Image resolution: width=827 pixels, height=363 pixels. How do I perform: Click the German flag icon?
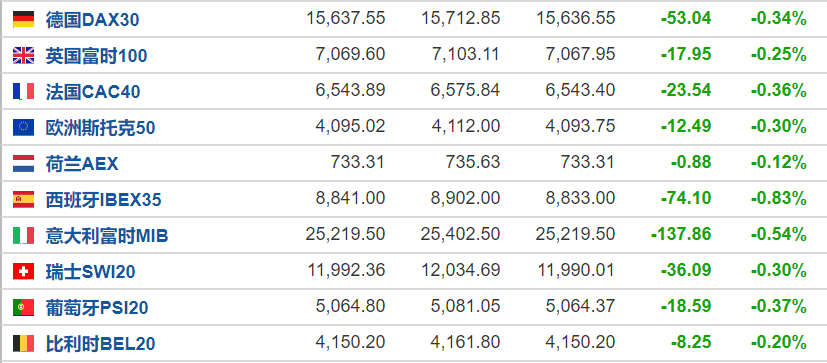point(23,20)
